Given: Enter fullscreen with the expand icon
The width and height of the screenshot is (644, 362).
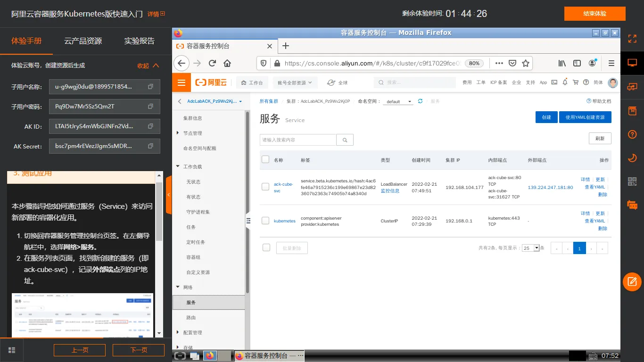Looking at the screenshot, I should [x=632, y=39].
